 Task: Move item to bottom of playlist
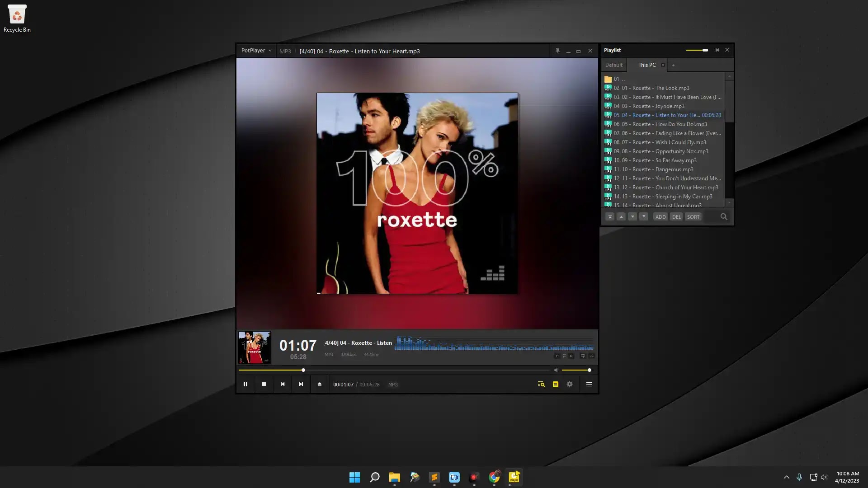(x=644, y=217)
